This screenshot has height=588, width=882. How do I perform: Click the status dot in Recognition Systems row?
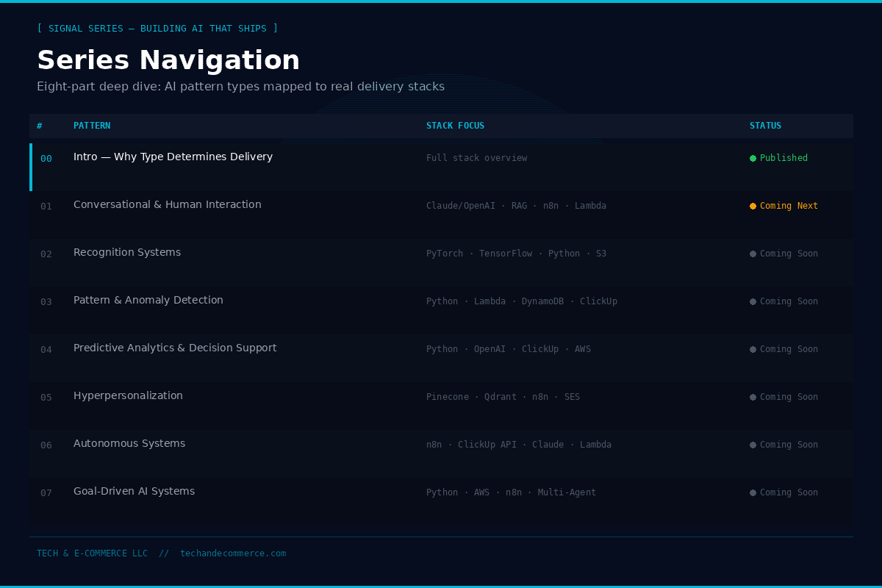[753, 254]
